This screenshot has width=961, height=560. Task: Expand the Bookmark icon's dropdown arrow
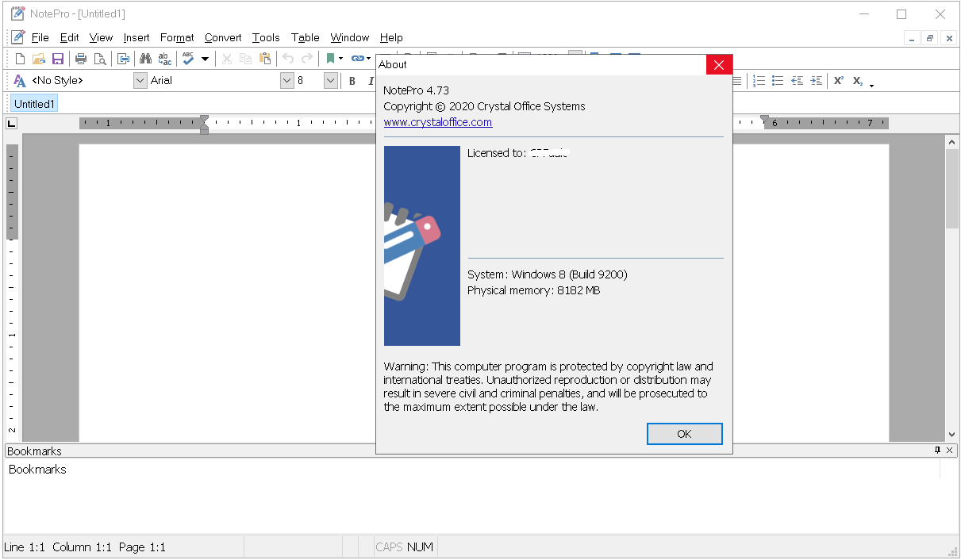pos(341,59)
